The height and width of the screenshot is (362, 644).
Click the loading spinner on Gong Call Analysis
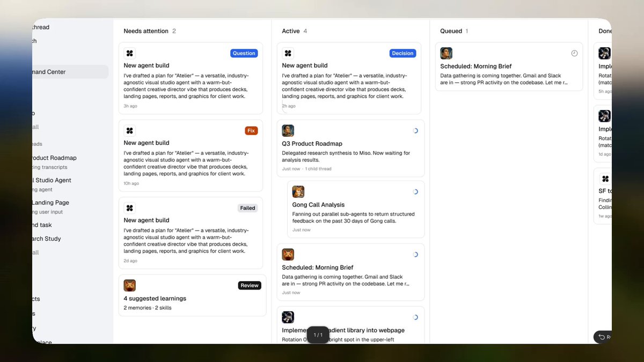coord(415,191)
